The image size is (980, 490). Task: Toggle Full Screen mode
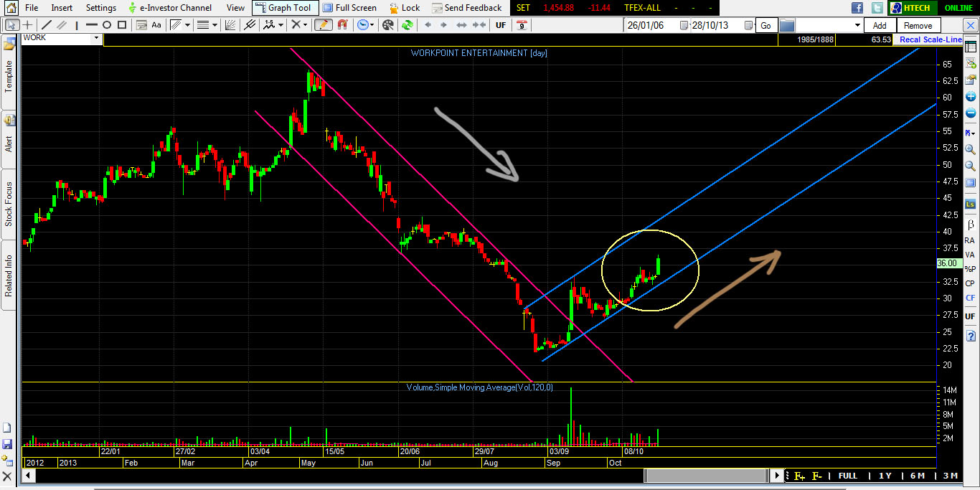pos(350,8)
